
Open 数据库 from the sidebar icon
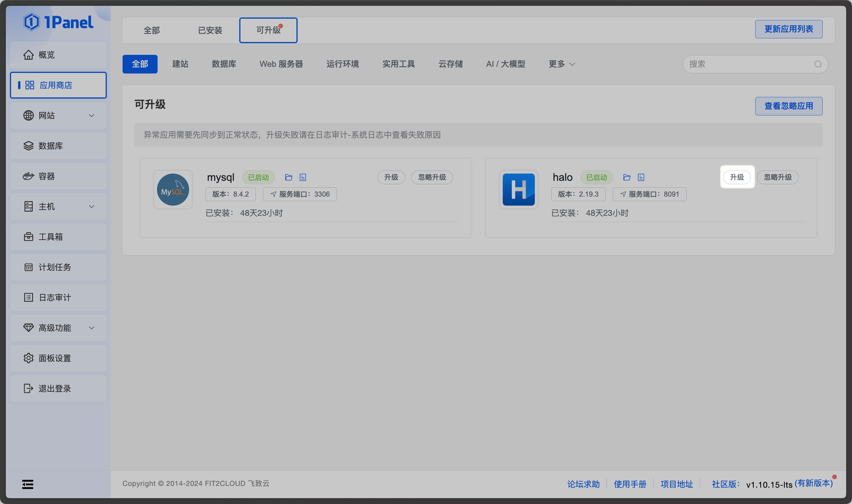(x=29, y=146)
